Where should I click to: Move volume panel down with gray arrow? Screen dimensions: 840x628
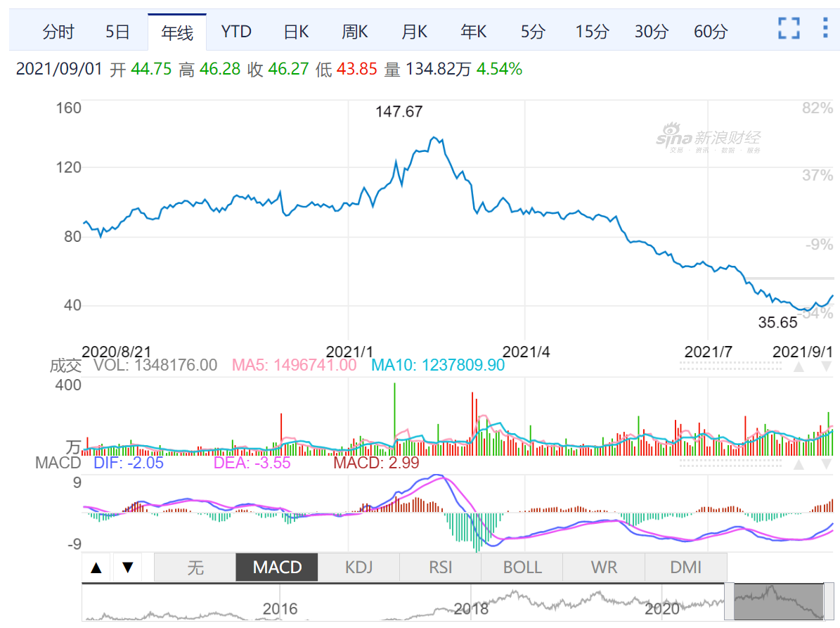pyautogui.click(x=826, y=366)
